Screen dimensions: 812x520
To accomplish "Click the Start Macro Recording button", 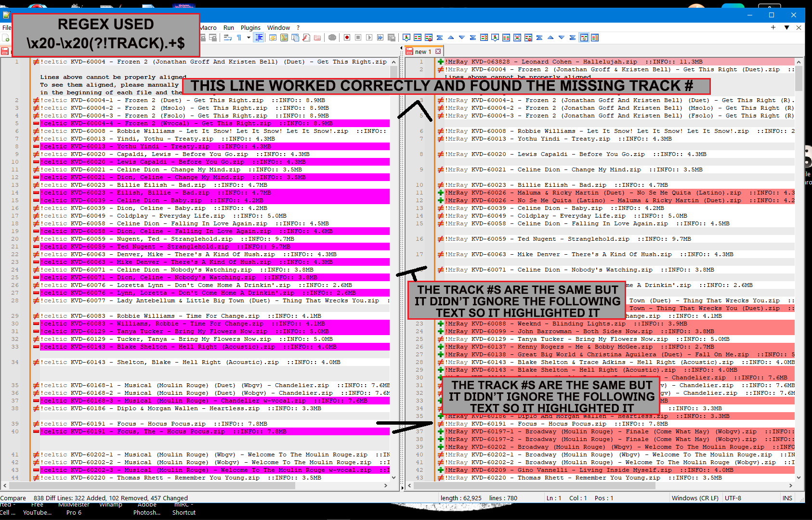I will pos(347,38).
